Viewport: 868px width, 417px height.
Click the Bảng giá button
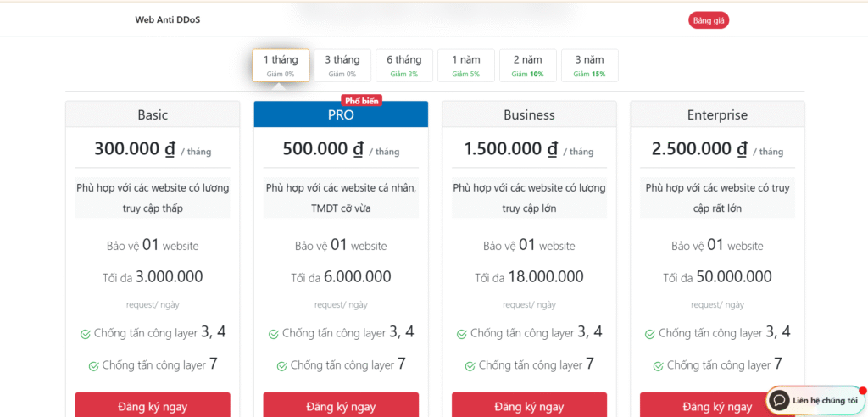coord(709,20)
